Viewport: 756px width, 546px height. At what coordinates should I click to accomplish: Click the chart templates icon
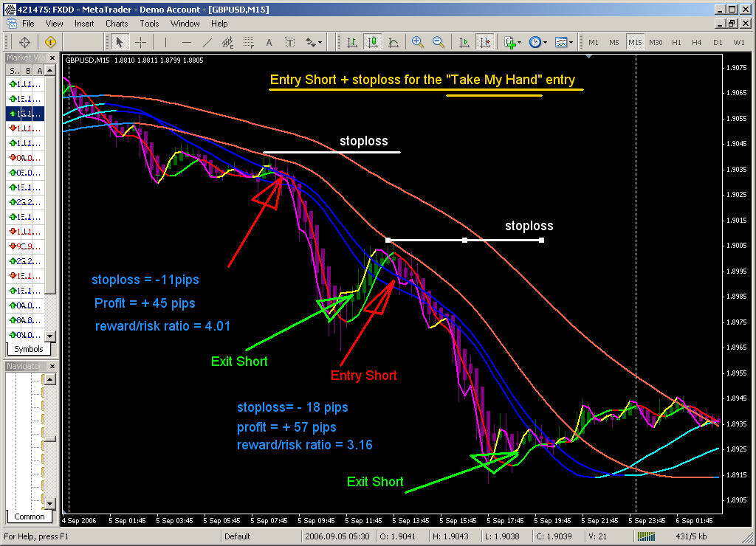click(x=561, y=42)
